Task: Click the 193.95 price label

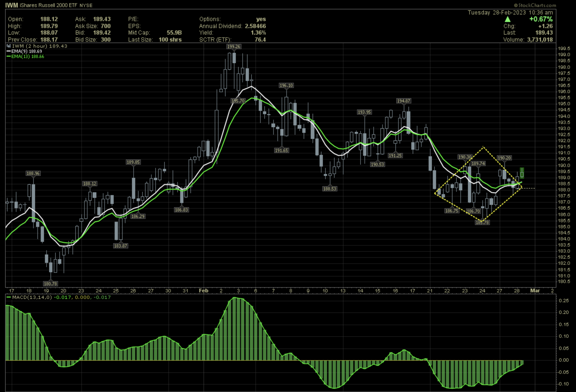Action: point(364,112)
